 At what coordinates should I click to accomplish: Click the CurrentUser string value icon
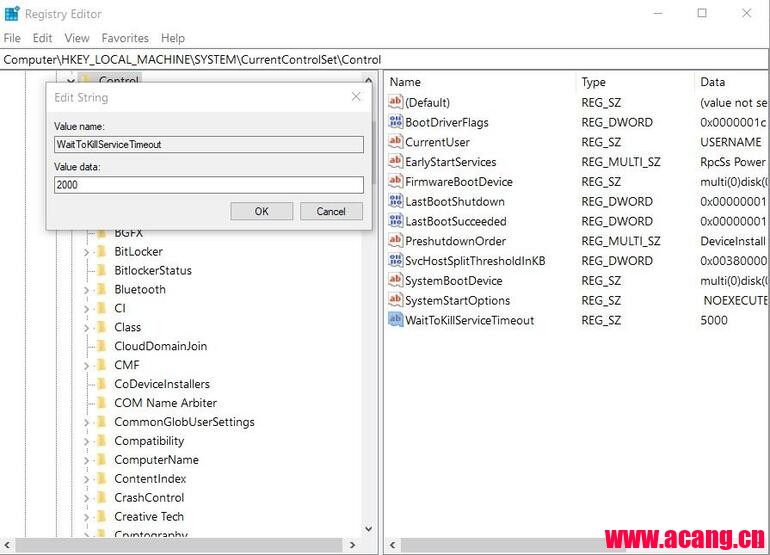[395, 141]
